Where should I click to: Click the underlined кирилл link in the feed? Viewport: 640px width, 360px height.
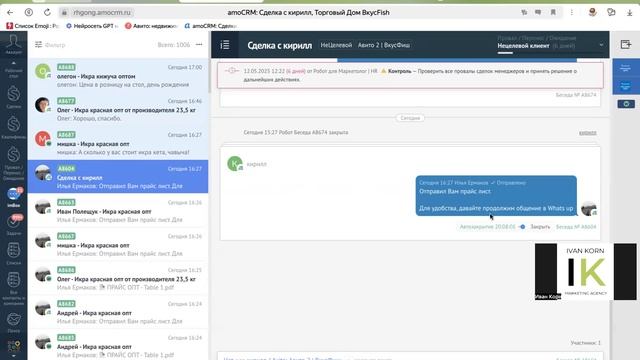(x=587, y=133)
